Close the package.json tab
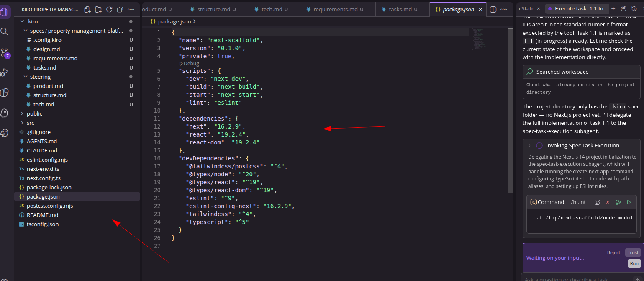The width and height of the screenshot is (644, 281). click(x=480, y=9)
